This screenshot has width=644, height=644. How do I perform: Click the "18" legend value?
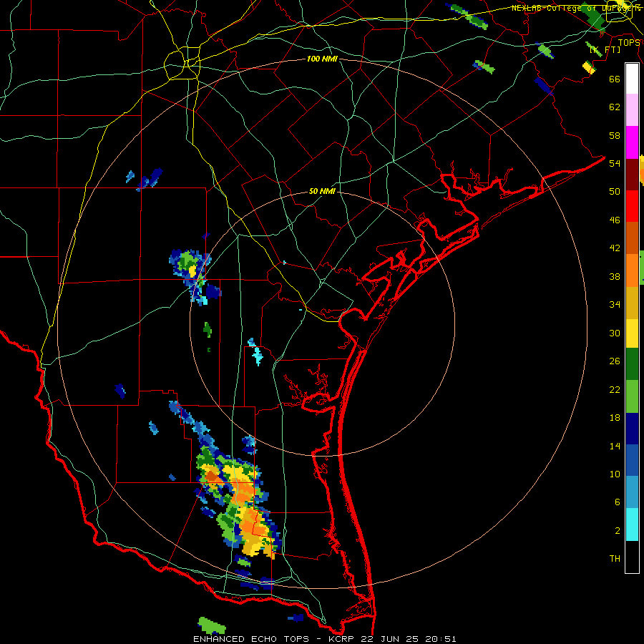pos(615,418)
